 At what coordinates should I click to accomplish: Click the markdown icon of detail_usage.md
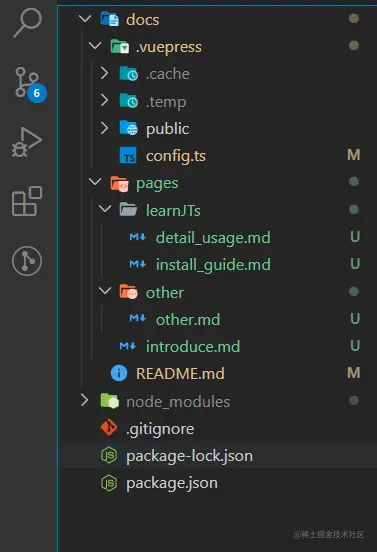pyautogui.click(x=138, y=237)
